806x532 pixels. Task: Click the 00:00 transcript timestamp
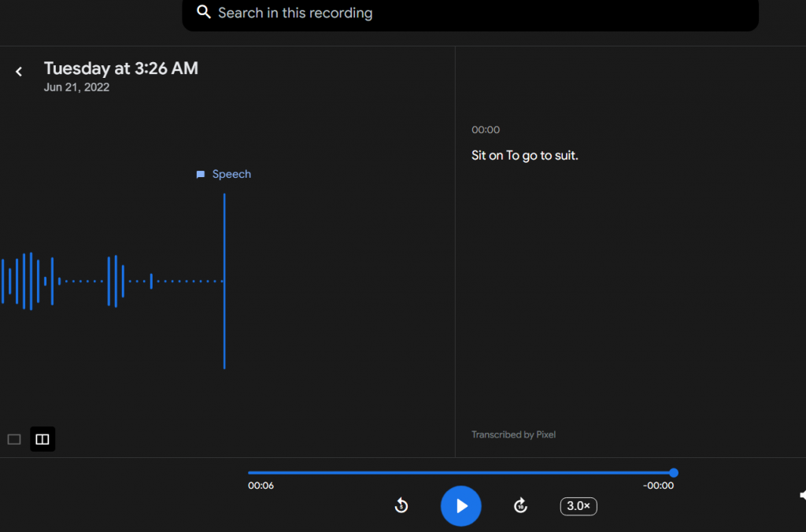[x=486, y=130]
